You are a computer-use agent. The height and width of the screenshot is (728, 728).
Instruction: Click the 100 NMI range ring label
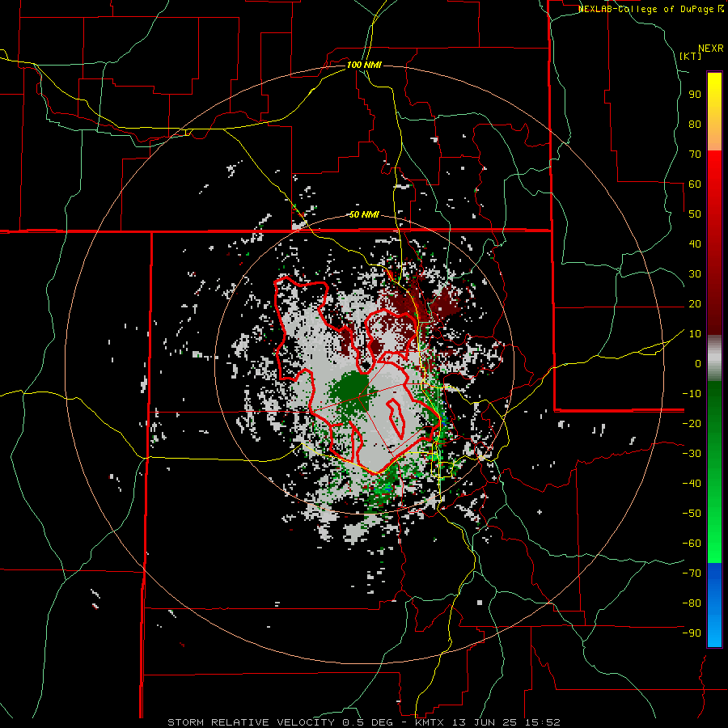(x=364, y=65)
